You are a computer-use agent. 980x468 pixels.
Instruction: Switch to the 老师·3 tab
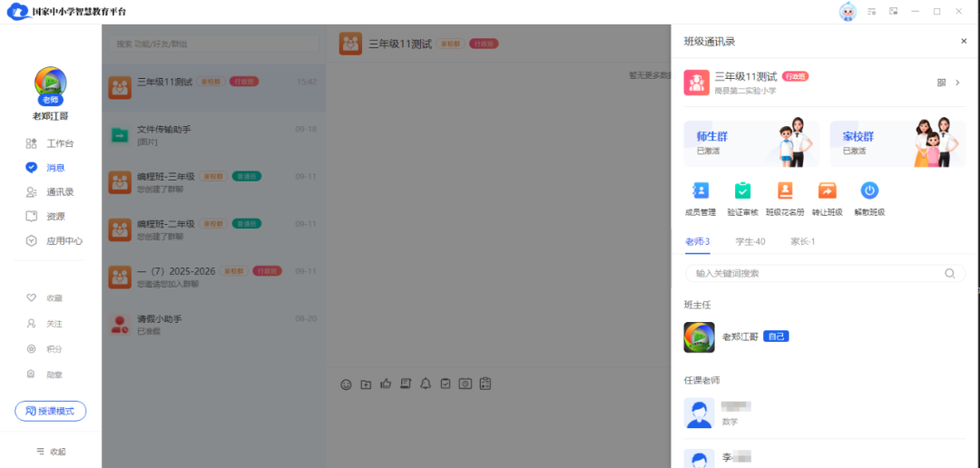[698, 242]
